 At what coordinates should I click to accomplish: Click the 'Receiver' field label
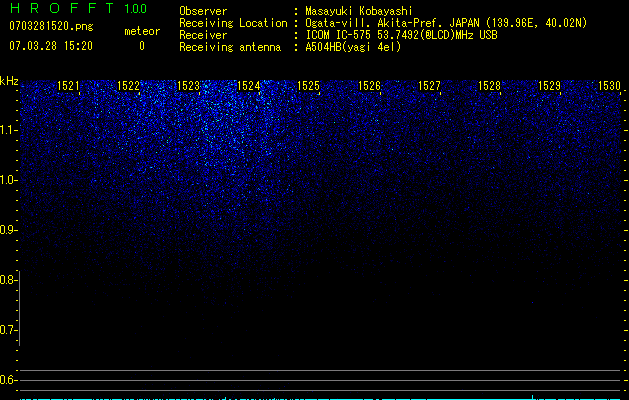203,35
